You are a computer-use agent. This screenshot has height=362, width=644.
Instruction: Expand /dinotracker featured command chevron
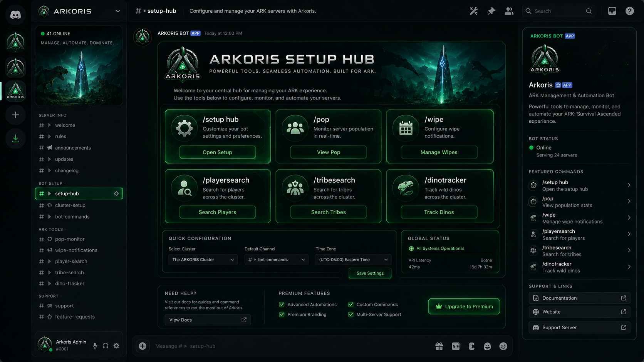(629, 267)
